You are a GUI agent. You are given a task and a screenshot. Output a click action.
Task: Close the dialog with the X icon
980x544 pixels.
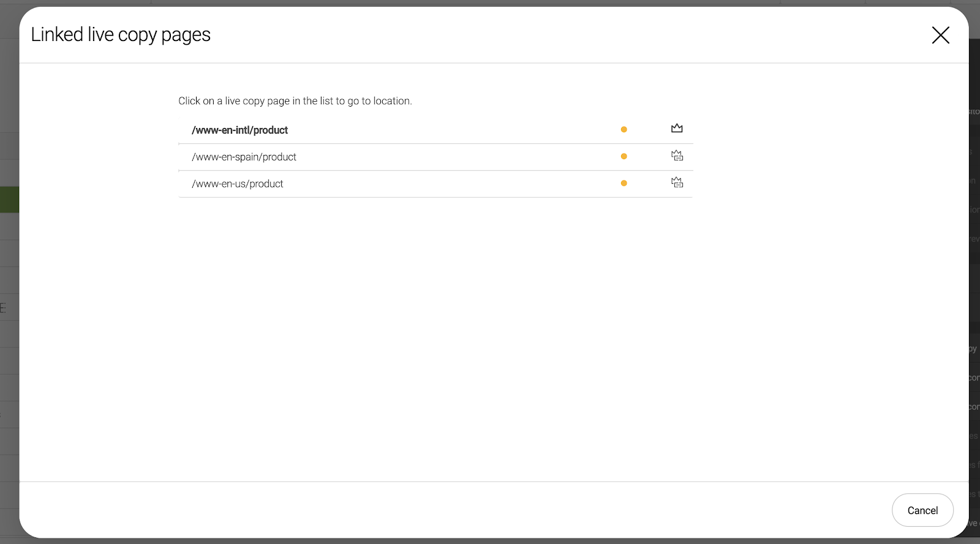940,35
